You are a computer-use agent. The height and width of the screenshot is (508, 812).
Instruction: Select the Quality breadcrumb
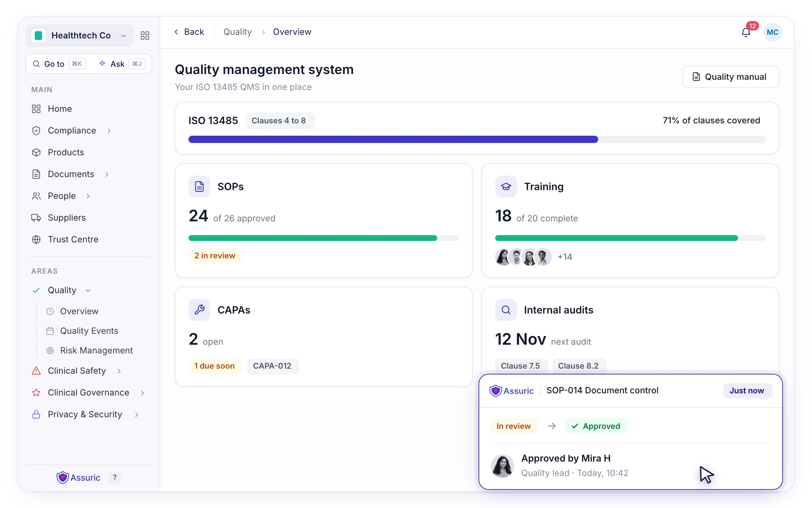[237, 32]
